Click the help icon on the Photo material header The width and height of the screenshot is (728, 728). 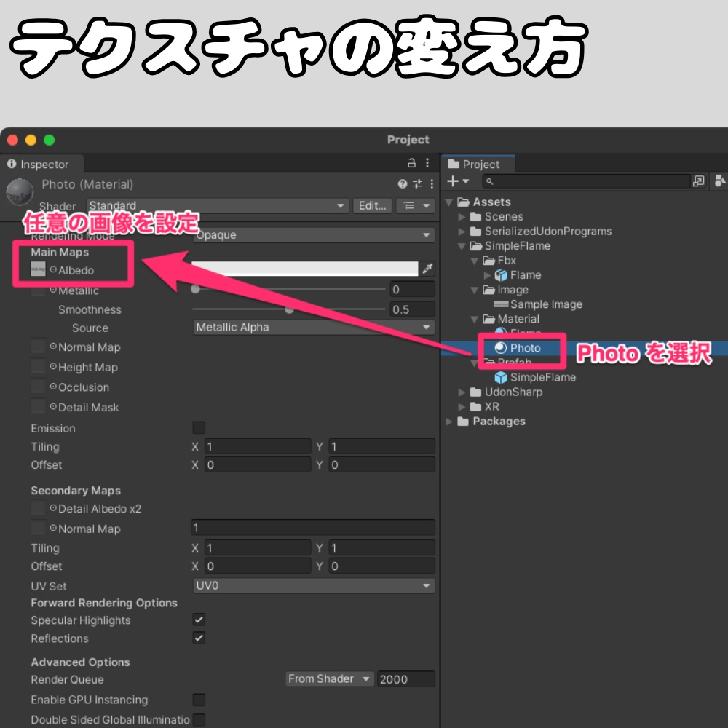(x=401, y=184)
